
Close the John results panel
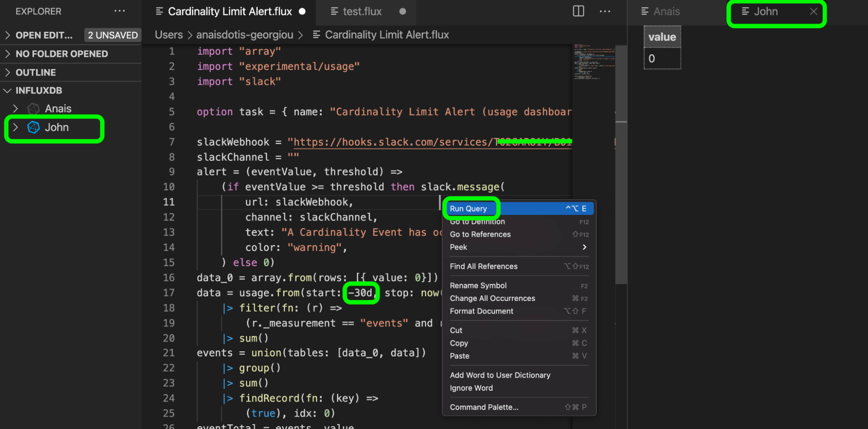[x=813, y=11]
